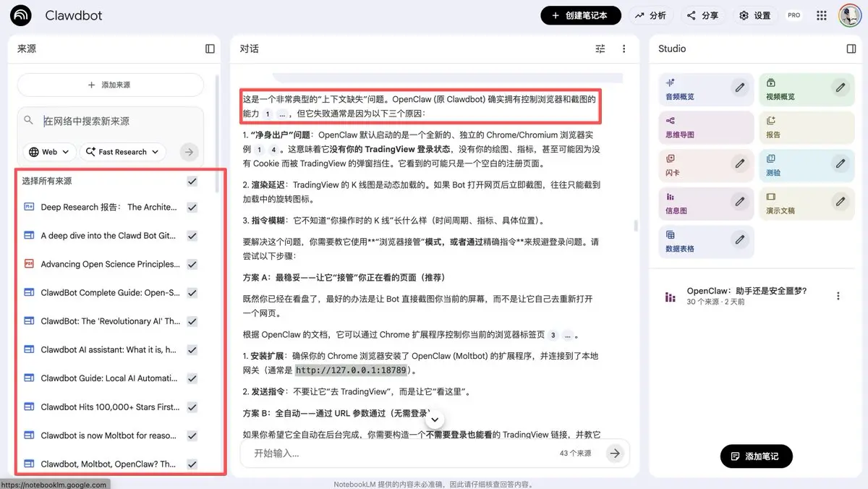Image resolution: width=868 pixels, height=489 pixels.
Task: Uncheck Advancing Open Science Principles source
Action: pyautogui.click(x=192, y=264)
